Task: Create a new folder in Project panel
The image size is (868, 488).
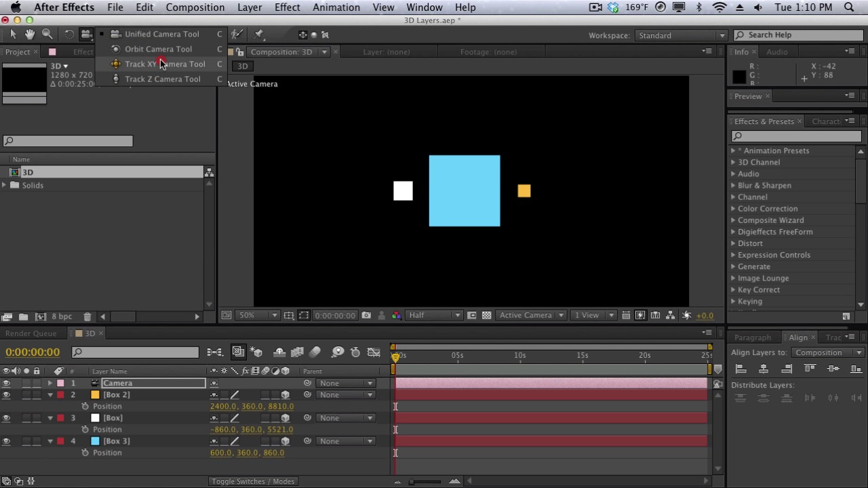Action: [x=23, y=317]
